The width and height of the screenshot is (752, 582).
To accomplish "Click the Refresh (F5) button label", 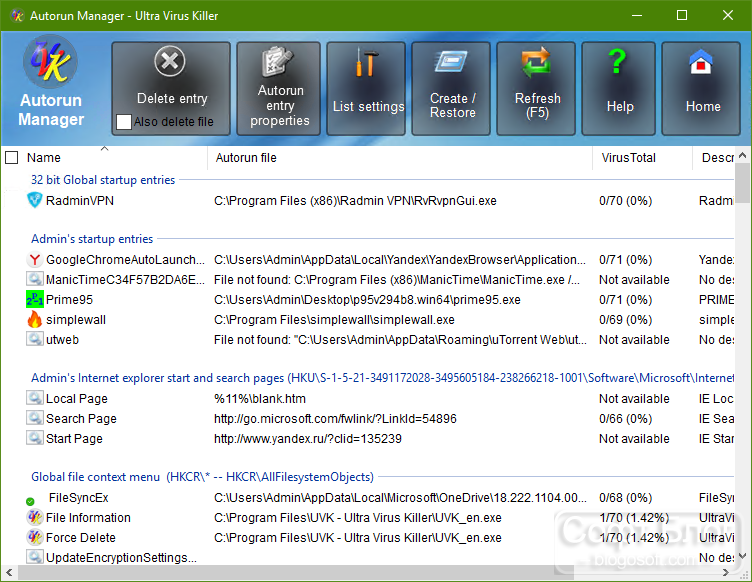I will point(537,105).
